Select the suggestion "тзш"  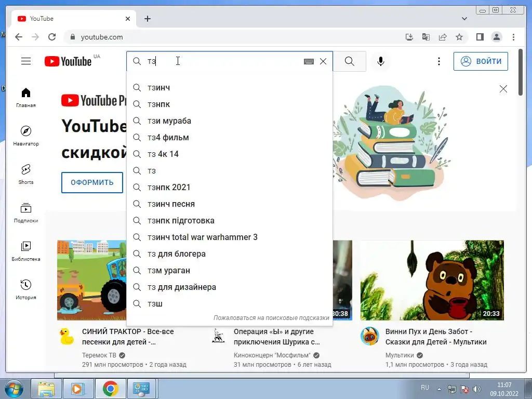click(x=229, y=303)
